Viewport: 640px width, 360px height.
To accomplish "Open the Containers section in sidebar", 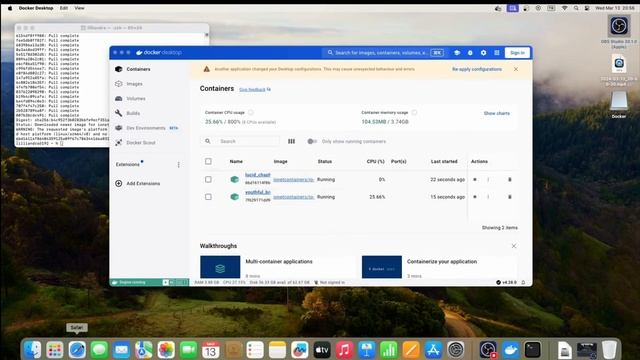I will point(138,69).
